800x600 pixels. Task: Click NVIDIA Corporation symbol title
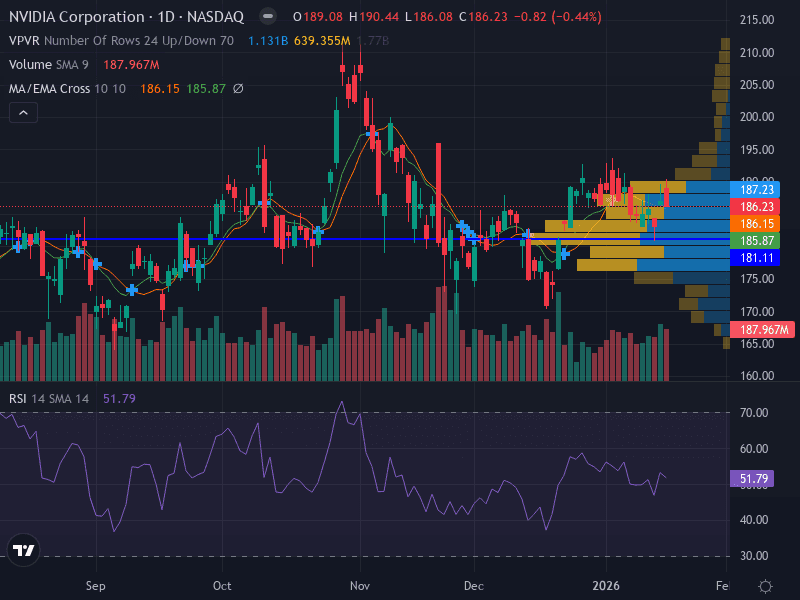[x=127, y=17]
